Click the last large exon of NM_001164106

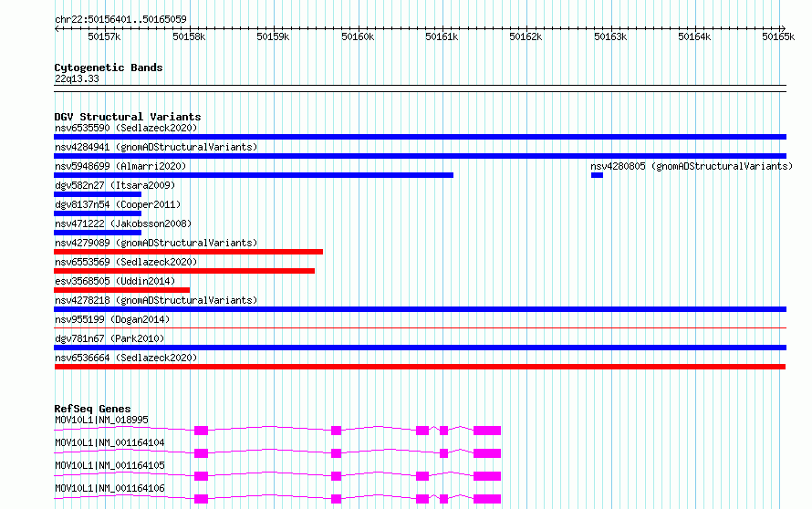click(487, 499)
